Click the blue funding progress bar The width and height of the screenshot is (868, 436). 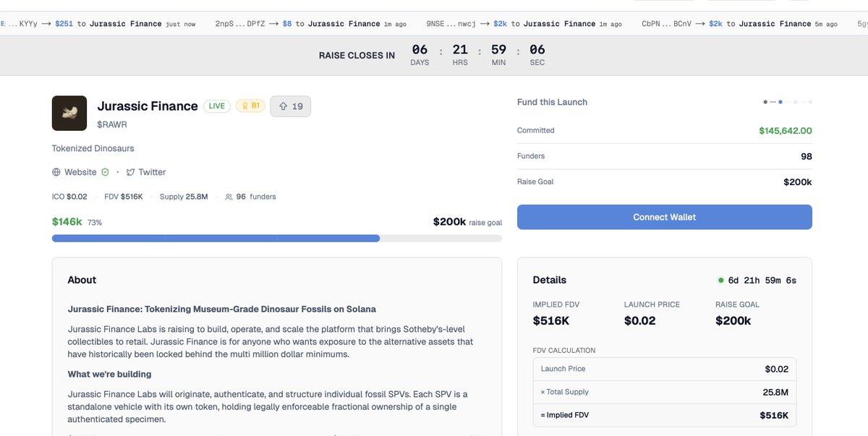[277, 238]
